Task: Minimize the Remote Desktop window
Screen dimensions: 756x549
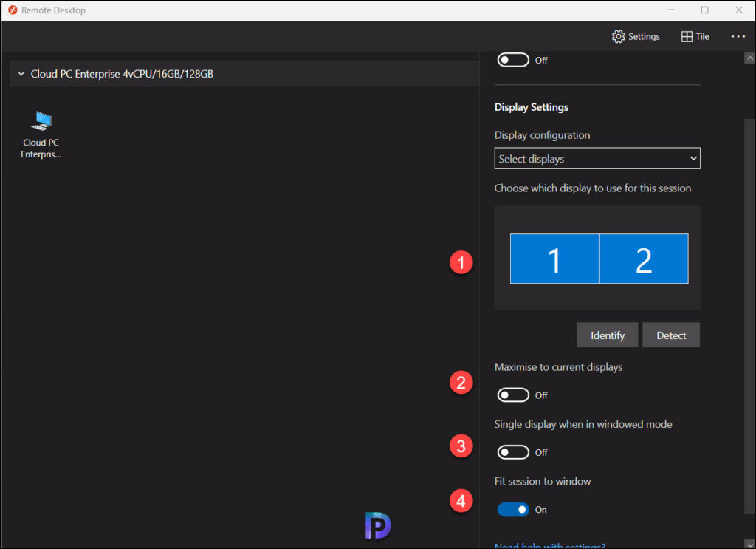Action: (670, 10)
